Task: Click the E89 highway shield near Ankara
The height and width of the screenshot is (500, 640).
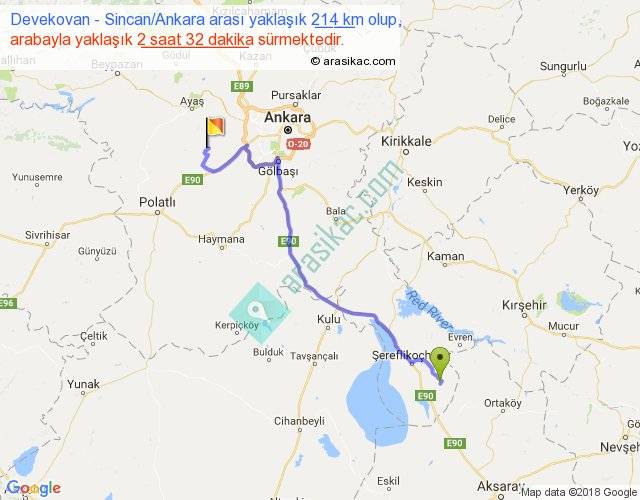Action: [241, 86]
